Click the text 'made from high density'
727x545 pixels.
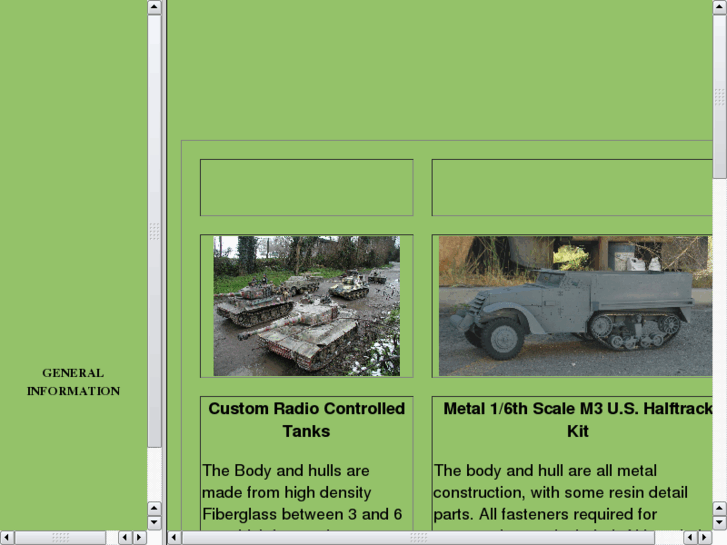[x=287, y=493]
